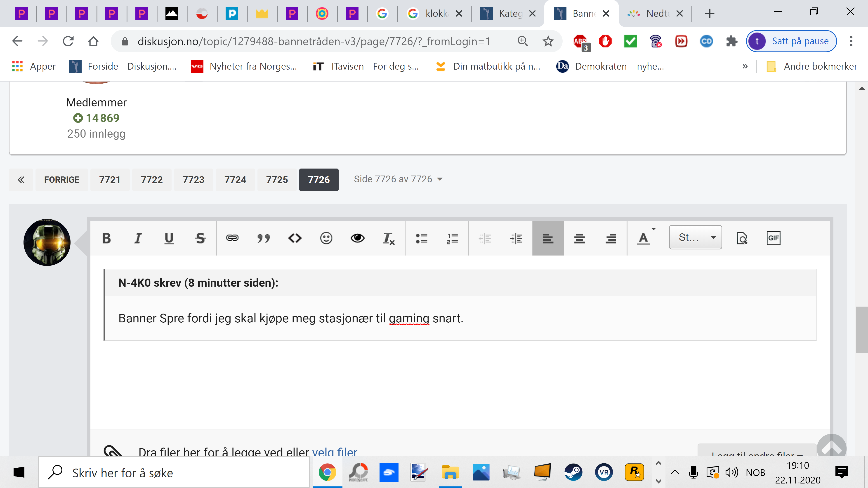Toggle strikethrough formatting in editor
Viewport: 868px width, 488px height.
200,238
